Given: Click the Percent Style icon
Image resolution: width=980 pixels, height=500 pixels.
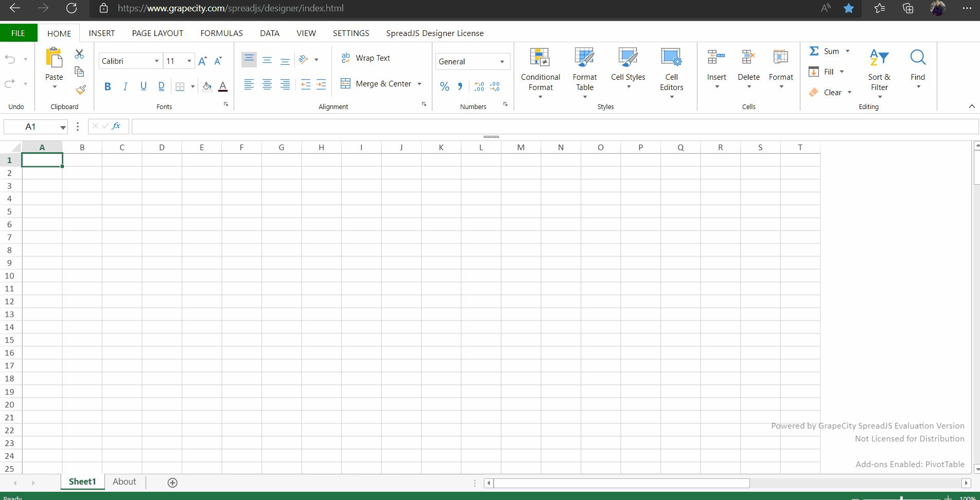Looking at the screenshot, I should [445, 86].
